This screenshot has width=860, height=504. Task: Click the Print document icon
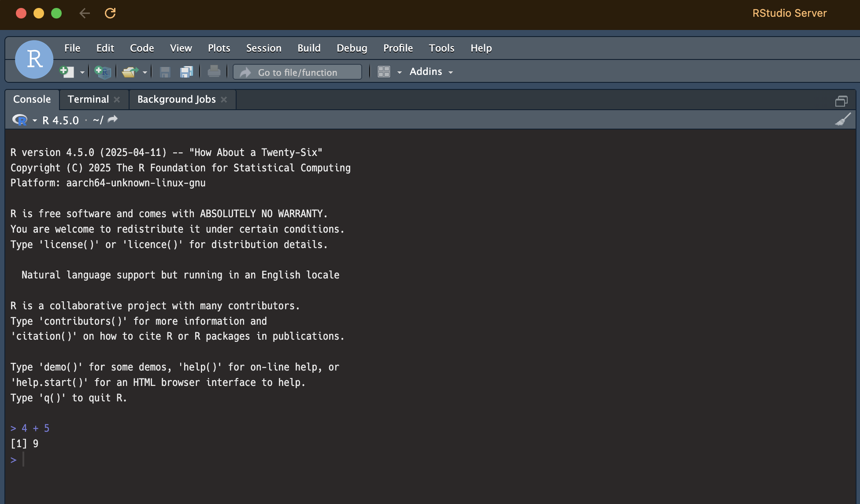pyautogui.click(x=214, y=72)
